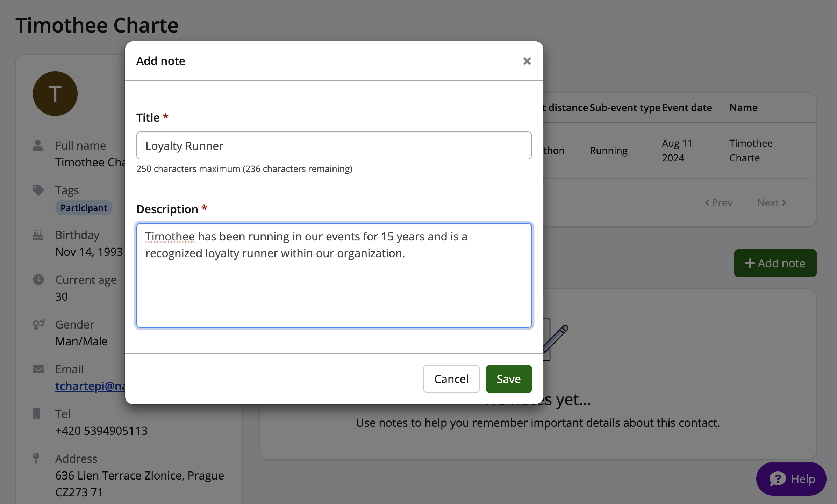This screenshot has height=504, width=837.
Task: Click the clock icon beside Current age
Action: [x=38, y=280]
